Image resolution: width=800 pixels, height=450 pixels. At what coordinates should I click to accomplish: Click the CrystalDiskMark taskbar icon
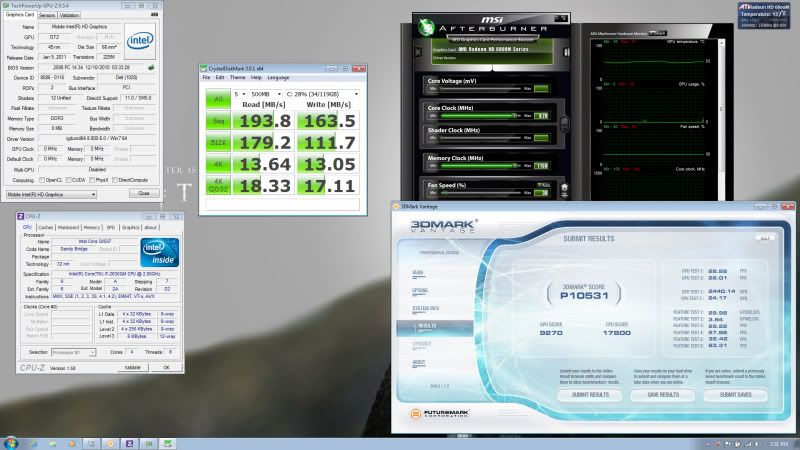coord(168,443)
